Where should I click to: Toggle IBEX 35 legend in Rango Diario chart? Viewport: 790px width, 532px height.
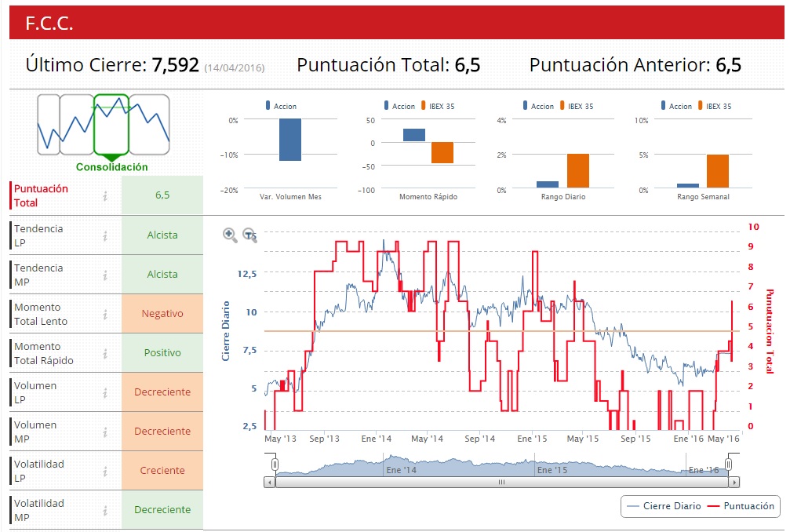tap(577, 106)
